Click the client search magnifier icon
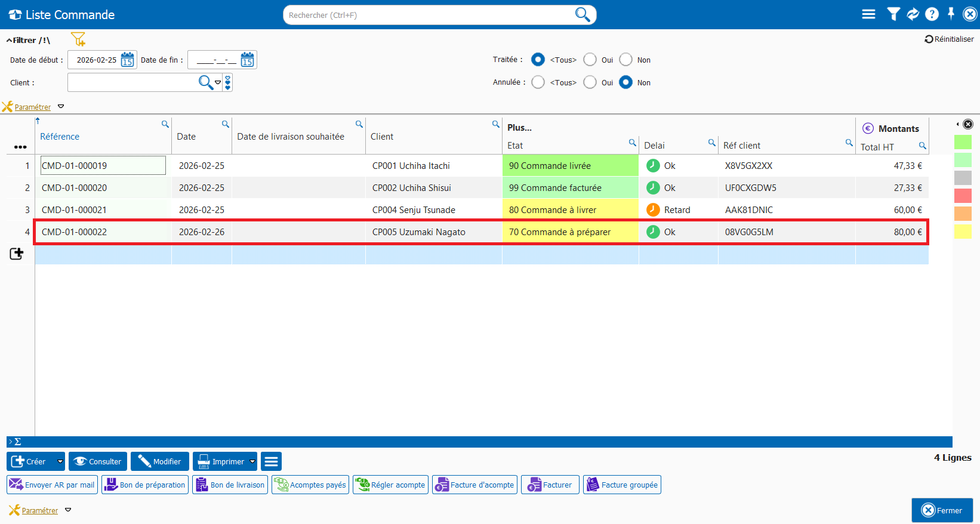The width and height of the screenshot is (980, 524). (205, 82)
